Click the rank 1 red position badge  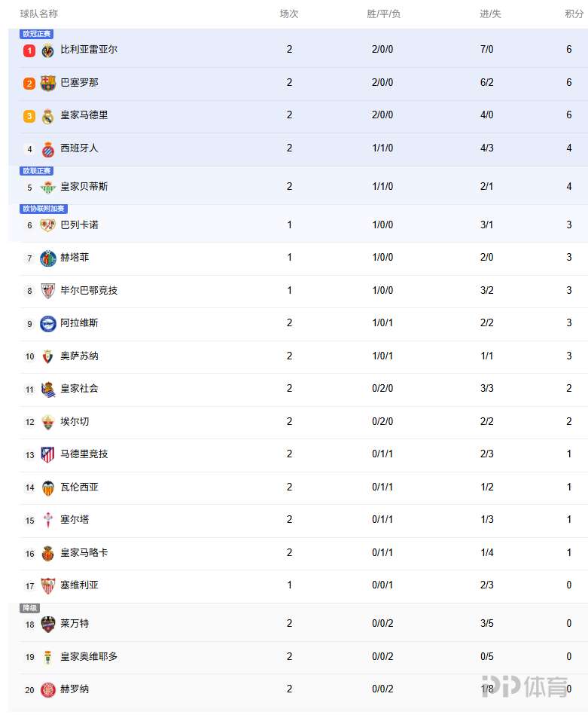pyautogui.click(x=29, y=50)
